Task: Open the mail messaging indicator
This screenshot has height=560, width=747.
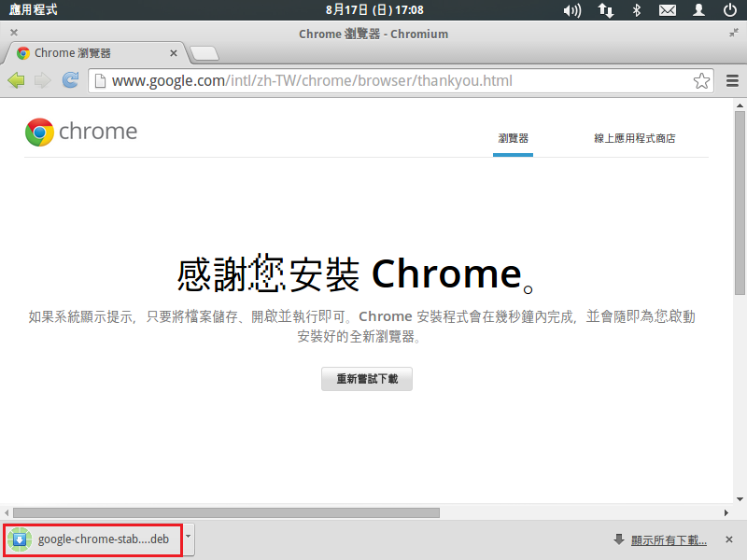Action: tap(668, 10)
